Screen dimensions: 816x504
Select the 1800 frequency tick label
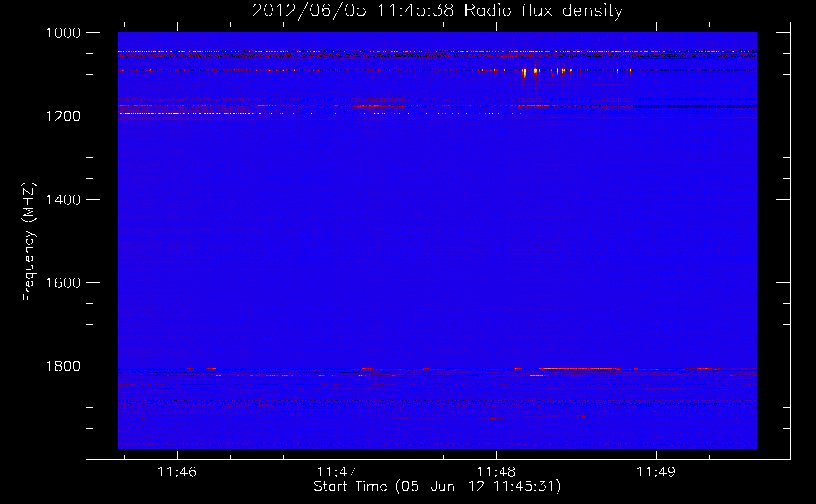tap(63, 366)
